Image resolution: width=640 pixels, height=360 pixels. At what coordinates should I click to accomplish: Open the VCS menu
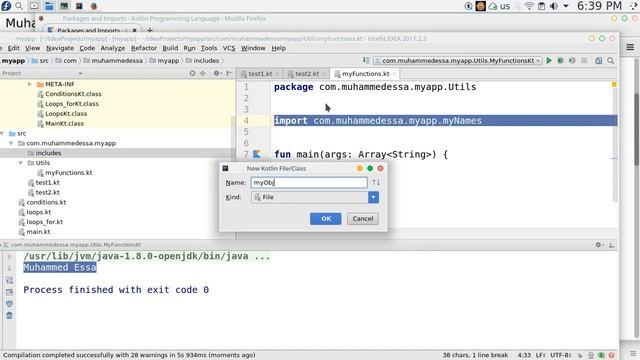229,48
